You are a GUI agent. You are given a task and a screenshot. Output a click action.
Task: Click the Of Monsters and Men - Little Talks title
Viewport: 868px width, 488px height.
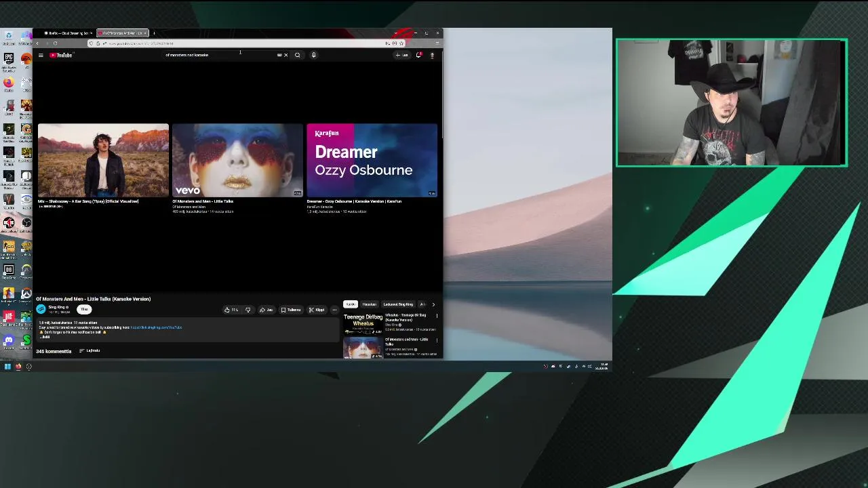click(x=203, y=201)
